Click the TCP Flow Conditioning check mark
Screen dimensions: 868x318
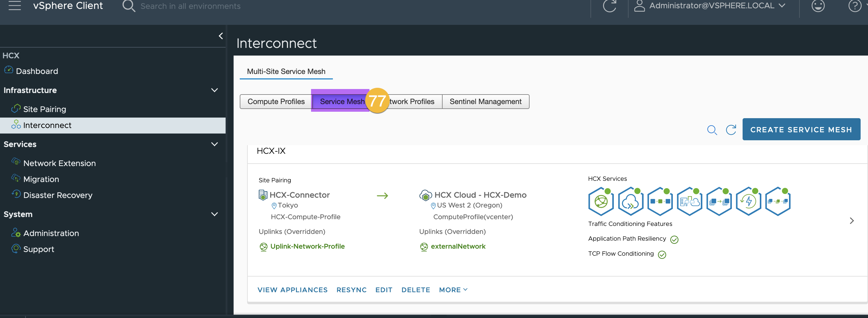coord(662,255)
